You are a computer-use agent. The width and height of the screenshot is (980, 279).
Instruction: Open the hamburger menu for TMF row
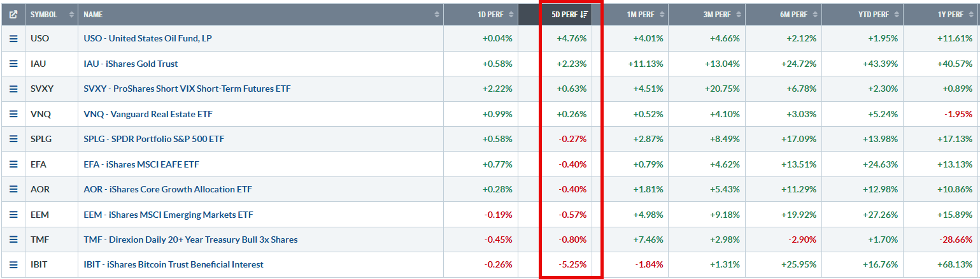13,240
